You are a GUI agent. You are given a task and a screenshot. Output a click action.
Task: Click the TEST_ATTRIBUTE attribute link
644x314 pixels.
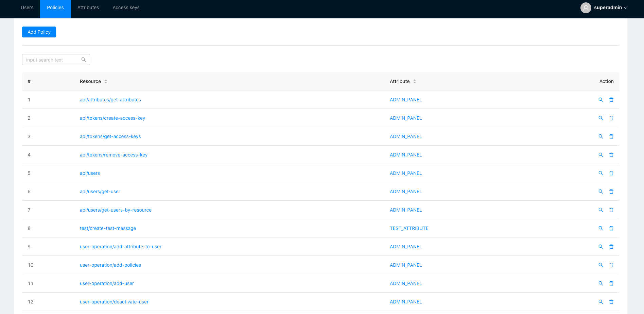(409, 228)
